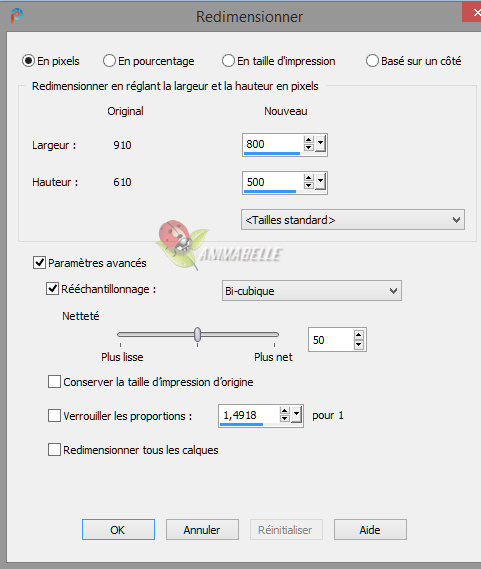Increase Netteté value with up arrow
The height and width of the screenshot is (569, 481).
click(359, 335)
